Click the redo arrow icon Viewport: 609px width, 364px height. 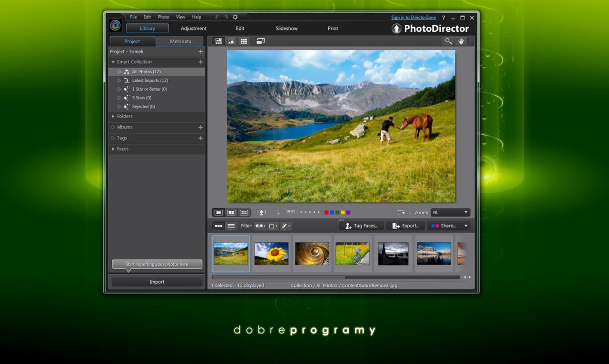[226, 17]
